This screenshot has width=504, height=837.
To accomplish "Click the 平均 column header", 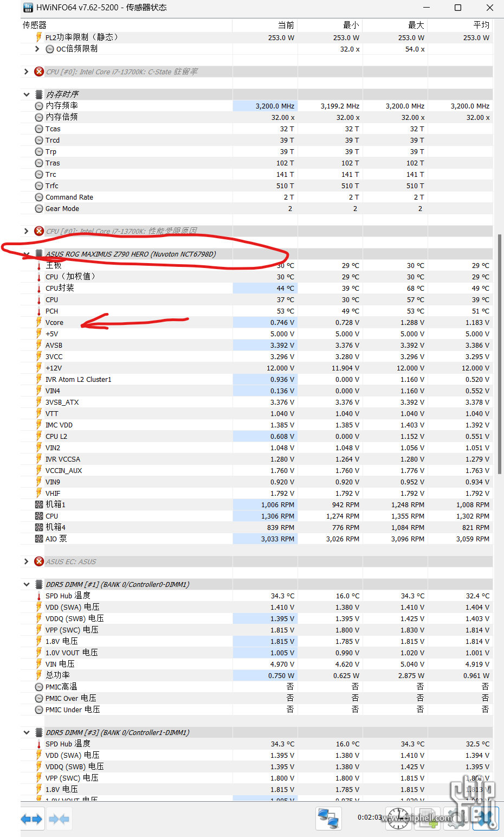I will pyautogui.click(x=460, y=25).
